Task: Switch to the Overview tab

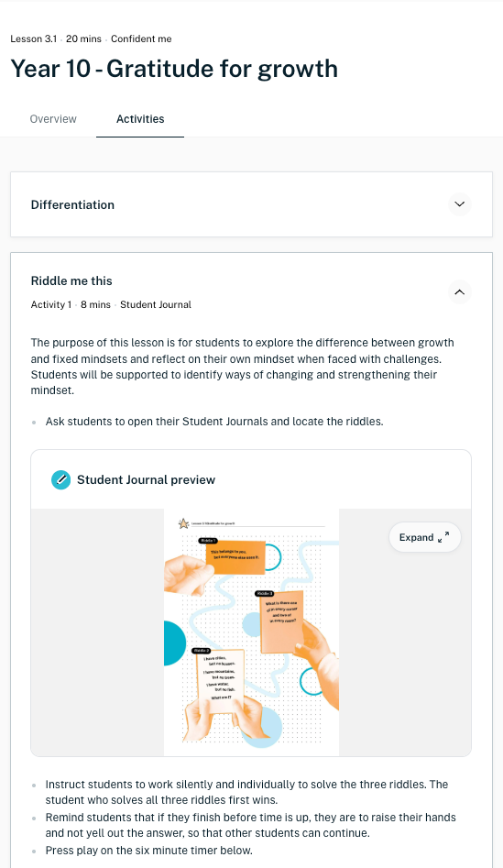Action: point(53,119)
